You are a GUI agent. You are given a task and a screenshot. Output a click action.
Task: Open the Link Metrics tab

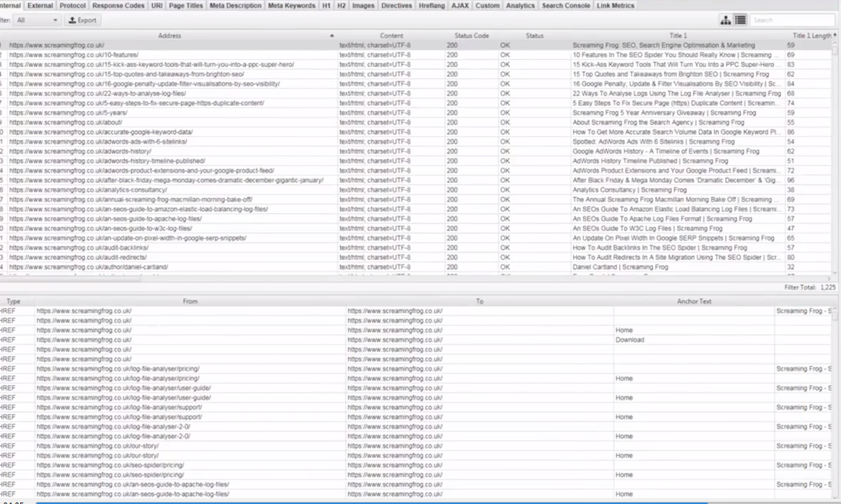pos(615,5)
